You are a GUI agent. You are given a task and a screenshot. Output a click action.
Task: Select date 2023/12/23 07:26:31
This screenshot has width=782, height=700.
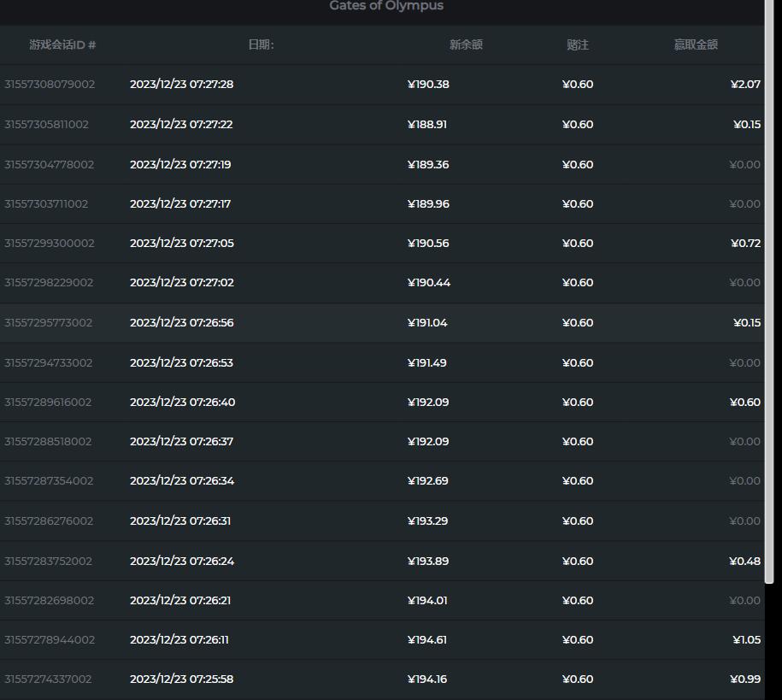click(x=180, y=521)
